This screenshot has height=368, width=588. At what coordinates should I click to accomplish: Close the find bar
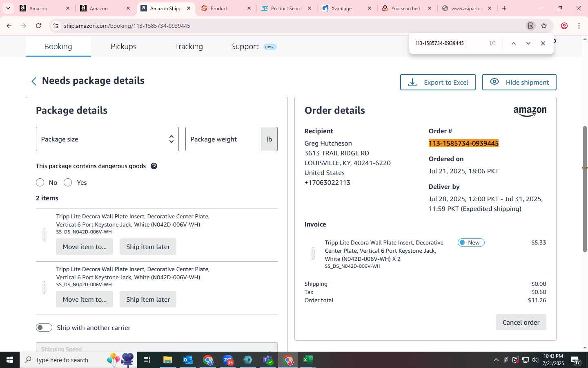pyautogui.click(x=543, y=43)
